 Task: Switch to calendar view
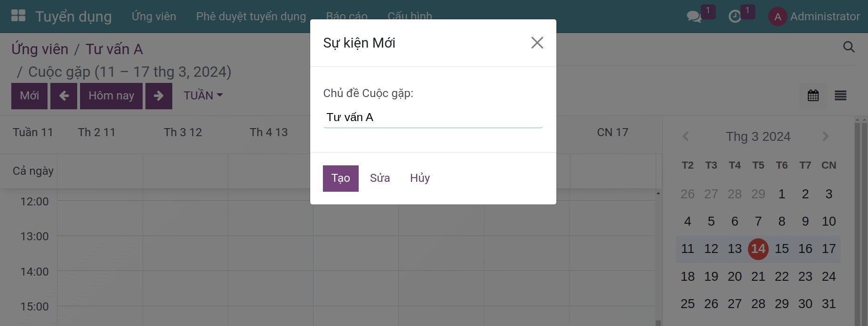click(x=813, y=96)
